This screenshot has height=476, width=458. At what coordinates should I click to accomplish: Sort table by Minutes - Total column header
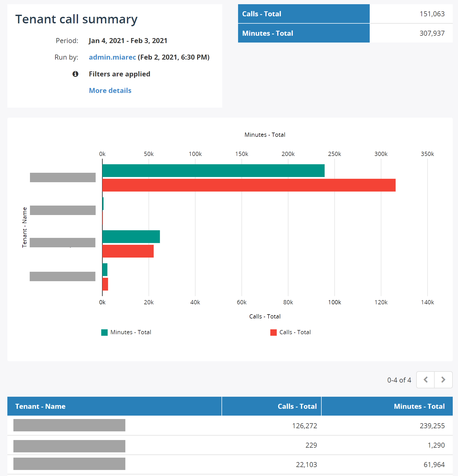pyautogui.click(x=387, y=406)
